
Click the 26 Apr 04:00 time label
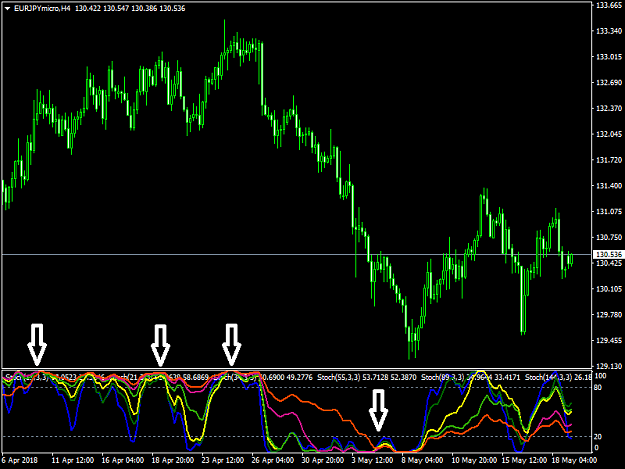pos(273,460)
